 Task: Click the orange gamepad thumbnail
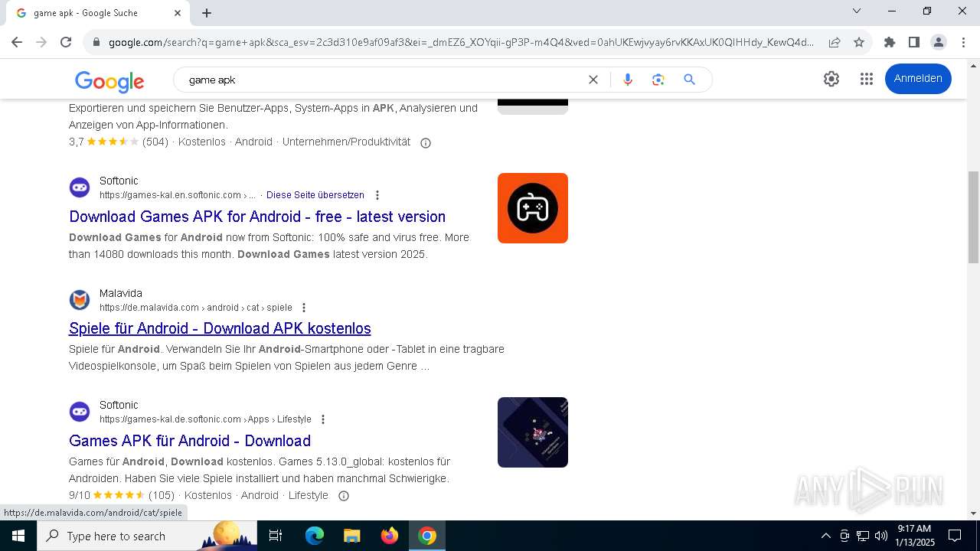coord(533,208)
